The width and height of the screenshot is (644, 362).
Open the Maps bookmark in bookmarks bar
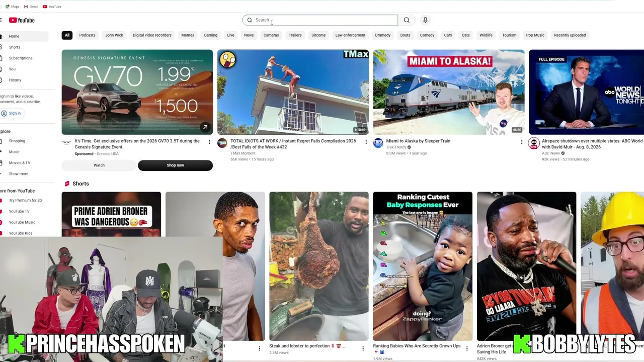point(12,7)
